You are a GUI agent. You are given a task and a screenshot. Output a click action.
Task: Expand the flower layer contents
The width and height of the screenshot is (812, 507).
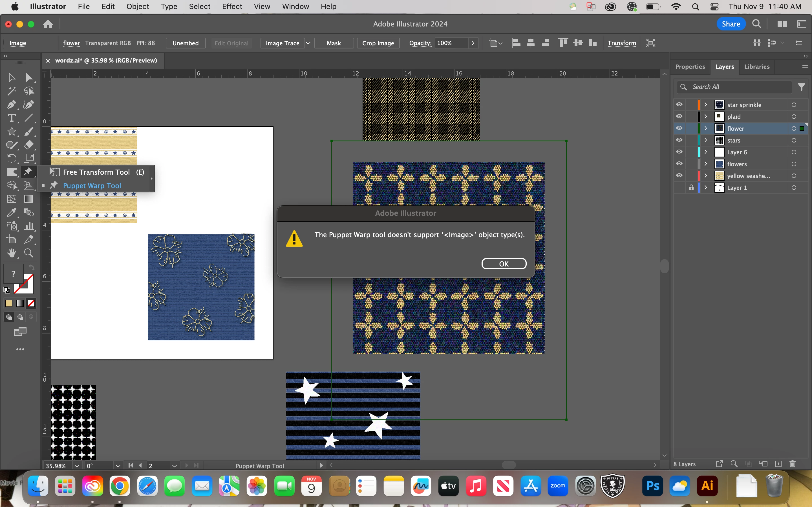[x=706, y=128]
